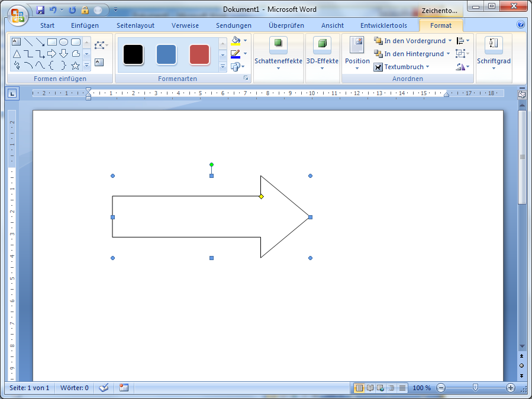Apply the black shape style swatch
Image resolution: width=532 pixels, height=399 pixels.
[133, 54]
